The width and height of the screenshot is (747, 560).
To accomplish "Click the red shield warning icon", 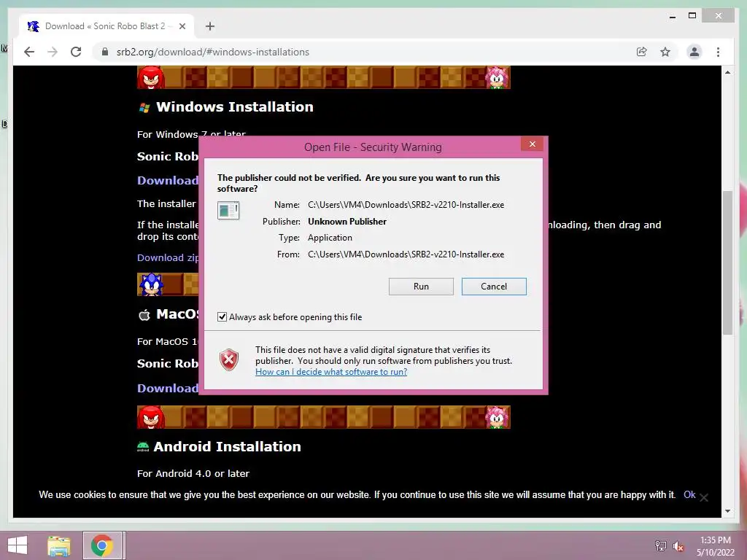I will coord(228,359).
